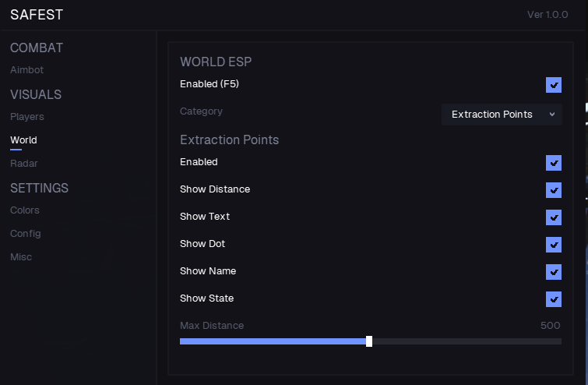Click the Max Distance slider handle
The height and width of the screenshot is (385, 588).
[x=369, y=341]
